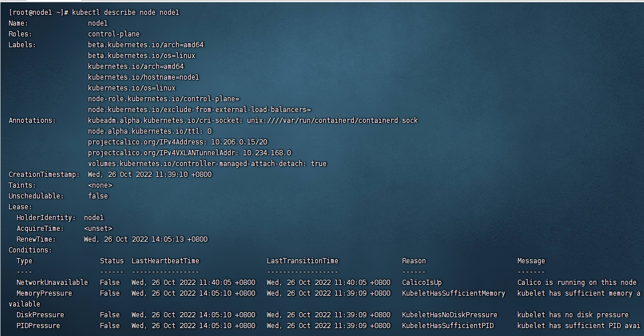Click the IPv4VXLANTunnelAddr annotation line

[x=189, y=153]
